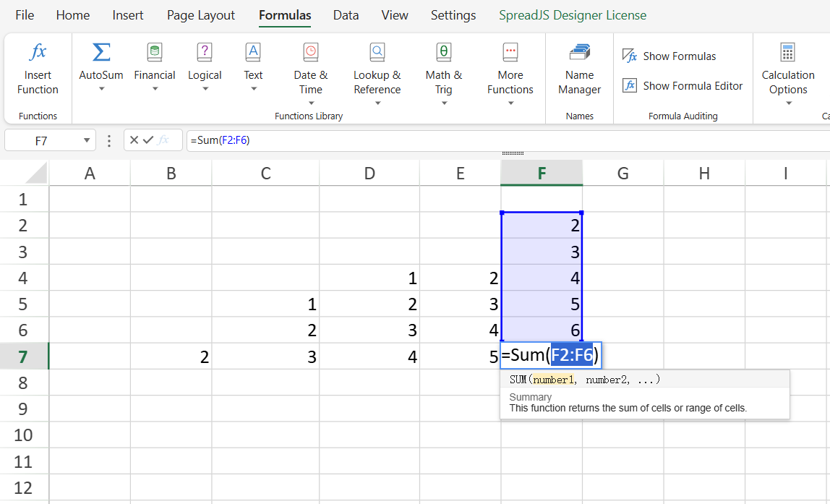Open the File menu
This screenshot has width=830, height=504.
click(25, 15)
